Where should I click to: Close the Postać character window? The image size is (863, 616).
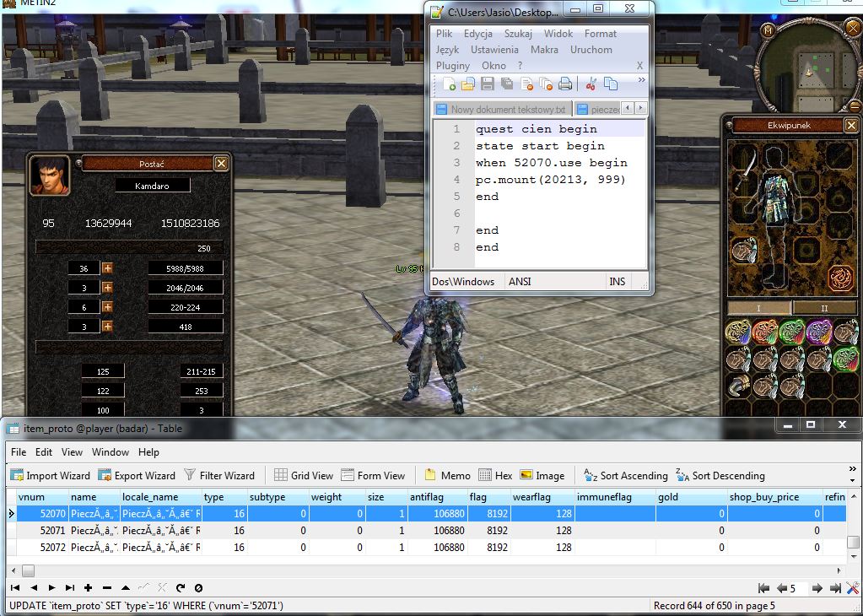[x=221, y=163]
